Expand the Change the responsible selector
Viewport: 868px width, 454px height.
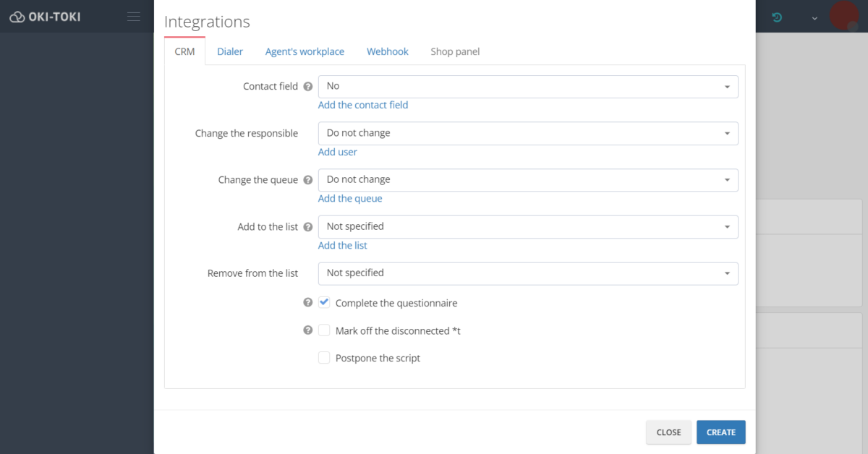(x=528, y=133)
